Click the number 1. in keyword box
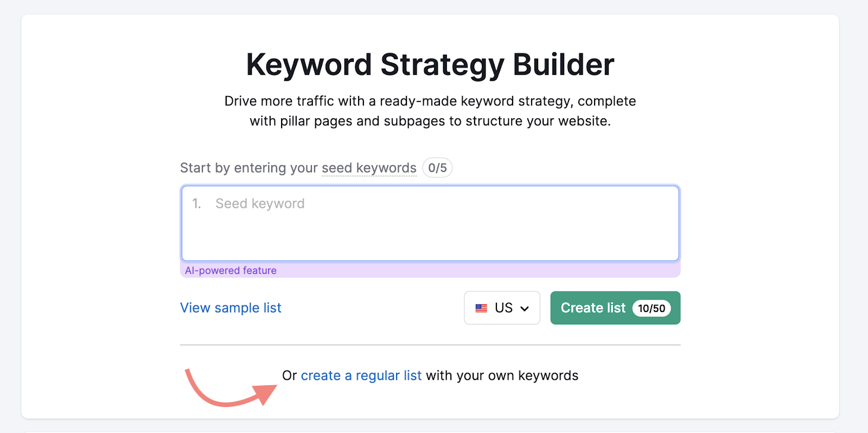The height and width of the screenshot is (433, 868). 196,203
